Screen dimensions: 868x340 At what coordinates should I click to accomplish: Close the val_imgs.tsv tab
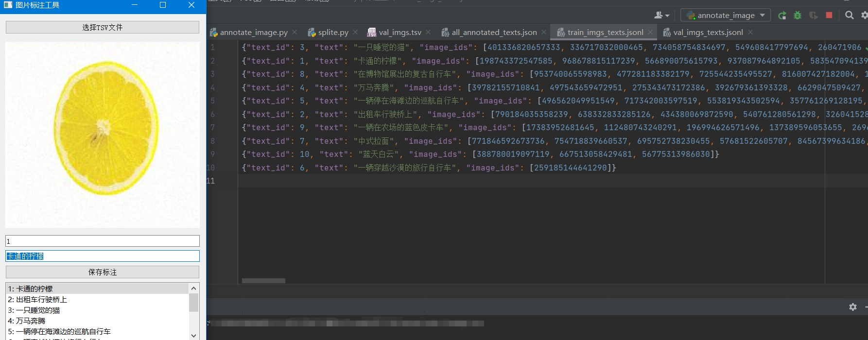coord(428,32)
